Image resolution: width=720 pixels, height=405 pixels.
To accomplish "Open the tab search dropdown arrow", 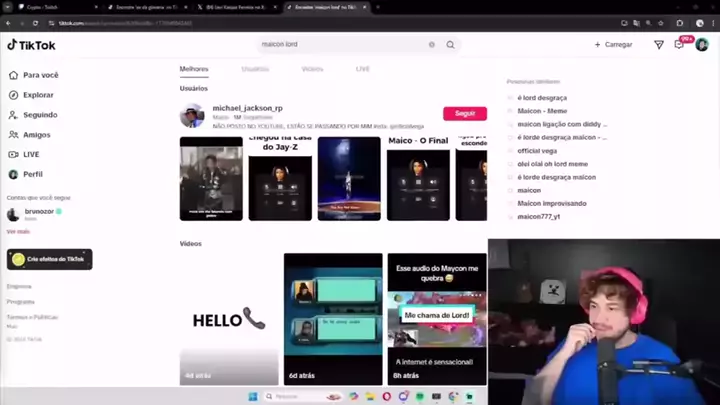I will 8,7.
